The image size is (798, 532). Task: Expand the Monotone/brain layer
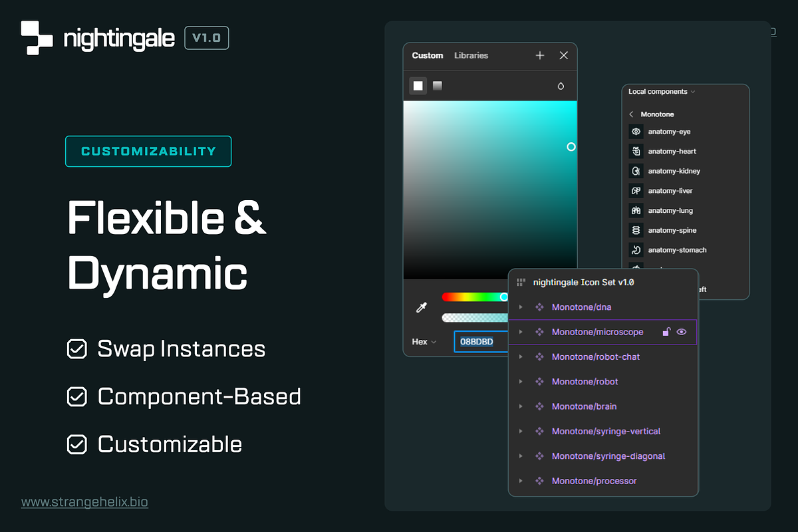click(x=521, y=406)
